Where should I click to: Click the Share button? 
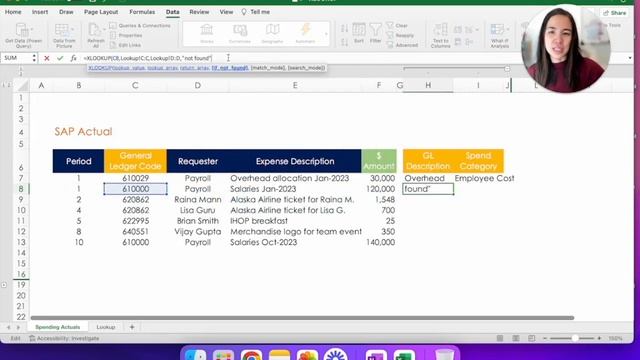615,13
